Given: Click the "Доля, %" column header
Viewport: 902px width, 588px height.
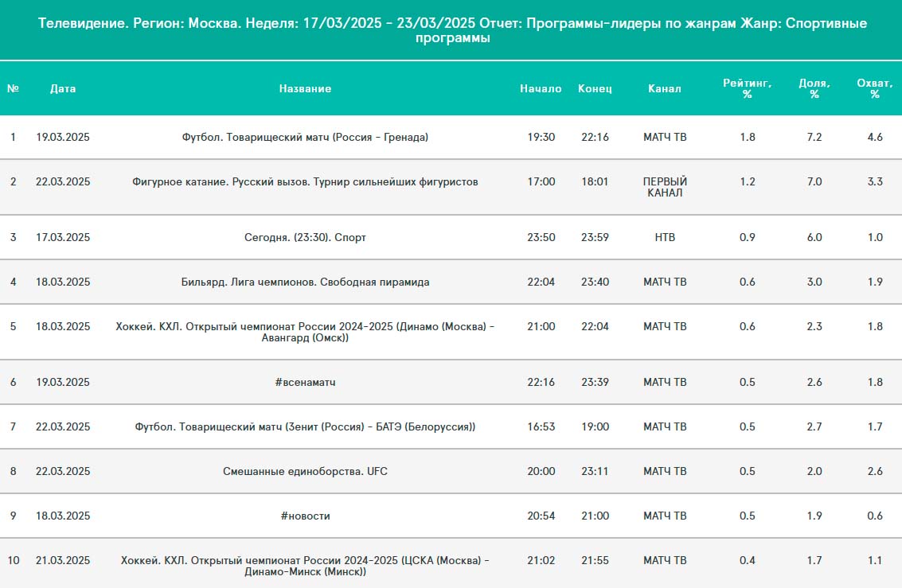Looking at the screenshot, I should [814, 88].
